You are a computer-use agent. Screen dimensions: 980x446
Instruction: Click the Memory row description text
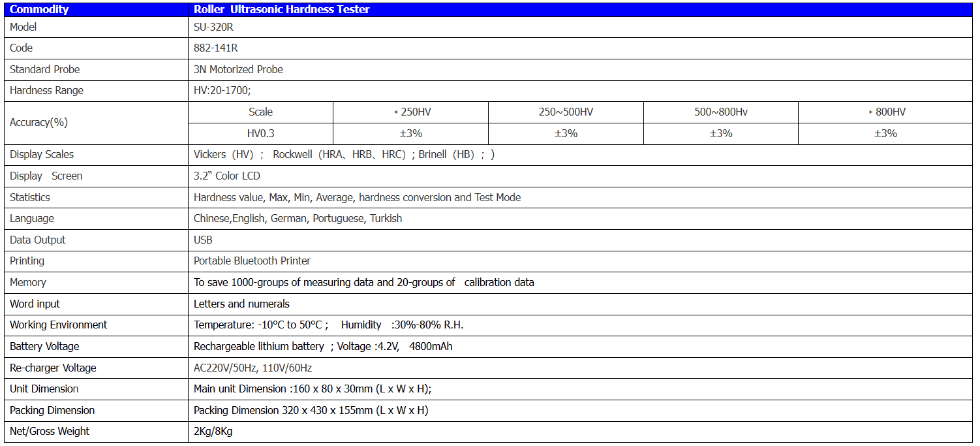click(x=363, y=283)
